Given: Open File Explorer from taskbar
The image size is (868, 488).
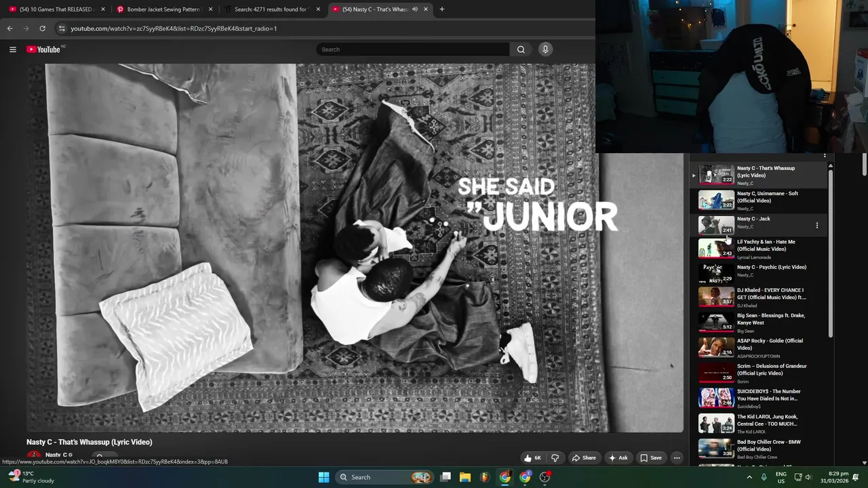Looking at the screenshot, I should 465,477.
